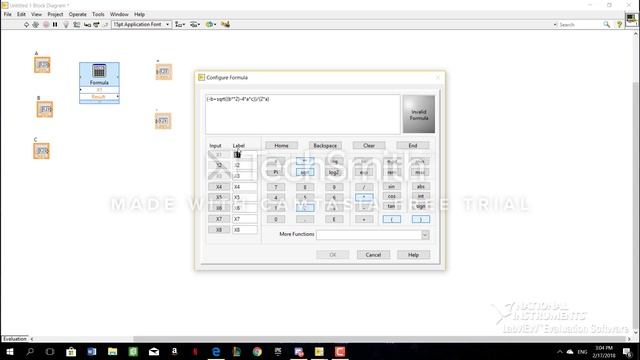640x360 pixels.
Task: Click the abs function button
Action: point(420,187)
